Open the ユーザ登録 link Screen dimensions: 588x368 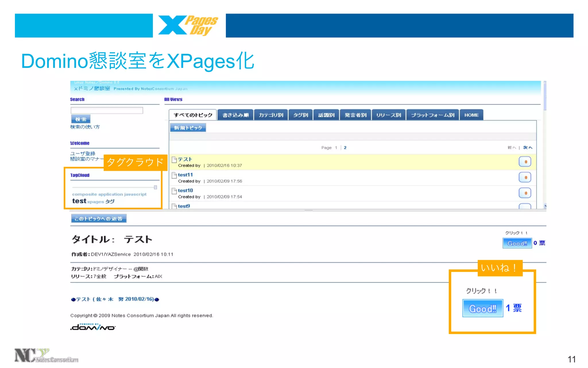point(83,154)
